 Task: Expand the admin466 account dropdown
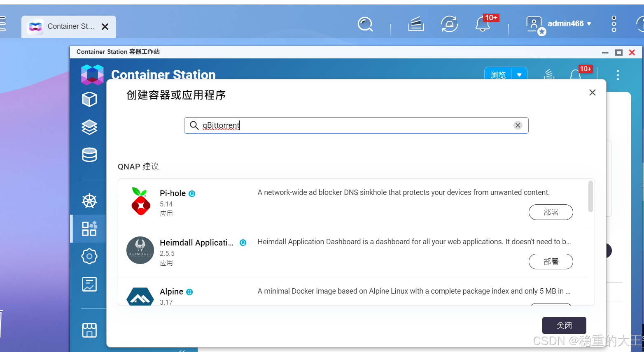pos(589,24)
